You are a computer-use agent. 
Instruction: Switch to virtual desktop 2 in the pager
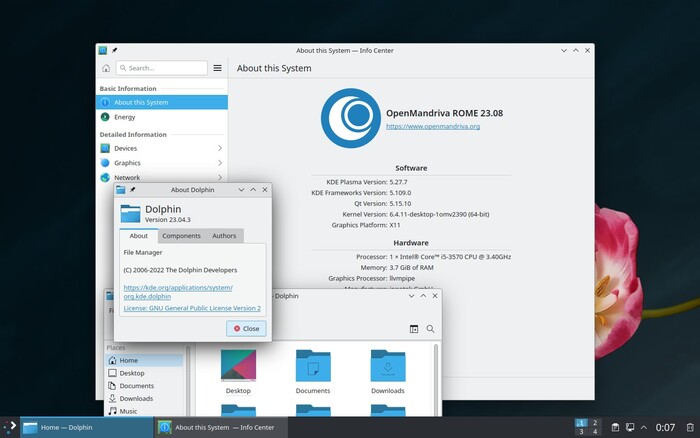click(595, 422)
